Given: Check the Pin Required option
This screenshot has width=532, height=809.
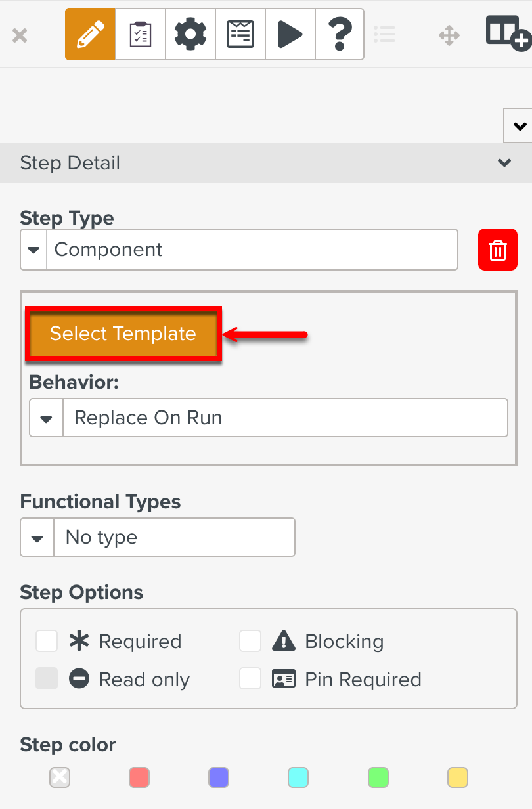Looking at the screenshot, I should [x=250, y=679].
